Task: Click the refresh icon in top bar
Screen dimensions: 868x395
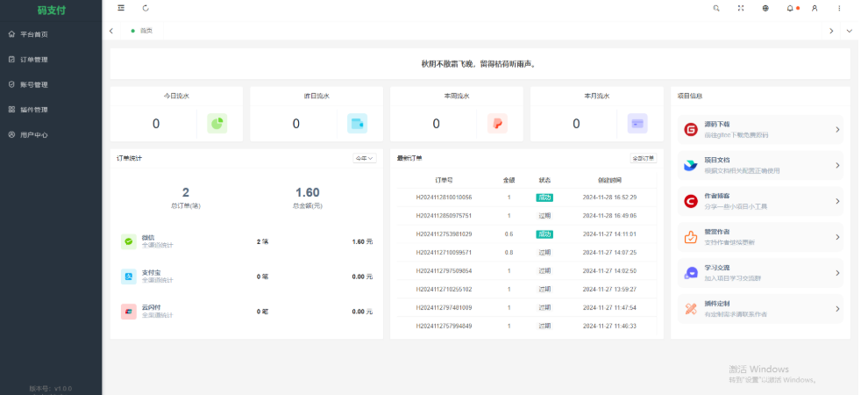Action: click(x=146, y=8)
